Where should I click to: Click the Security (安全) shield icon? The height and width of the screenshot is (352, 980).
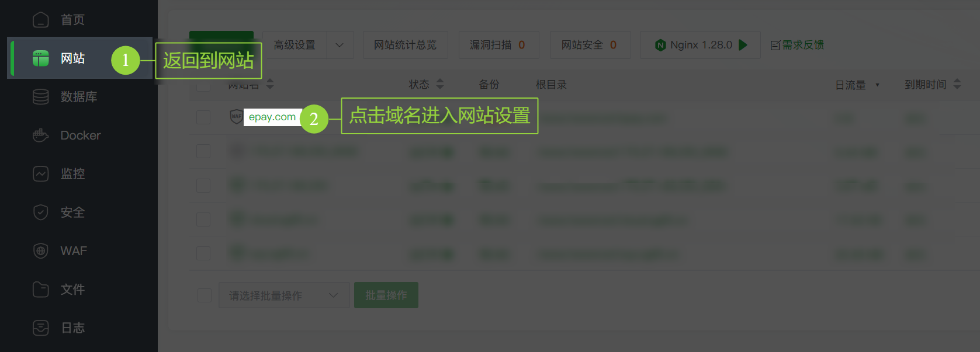coord(40,212)
